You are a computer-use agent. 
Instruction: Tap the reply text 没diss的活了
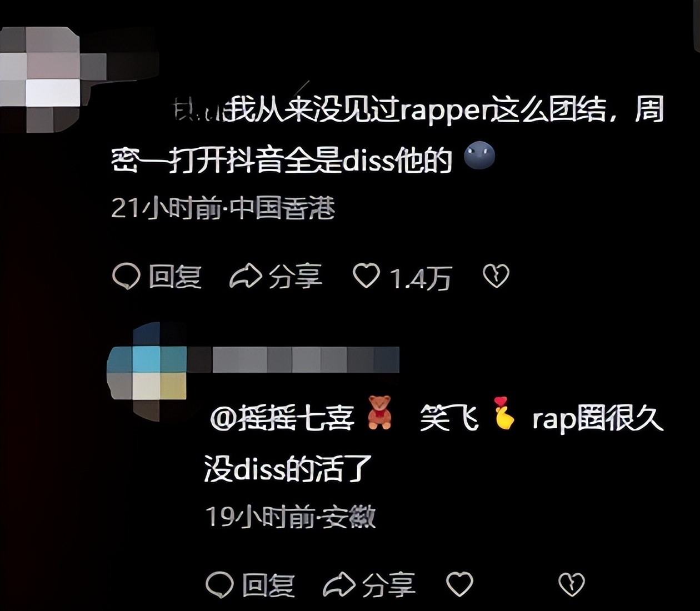pyautogui.click(x=287, y=469)
